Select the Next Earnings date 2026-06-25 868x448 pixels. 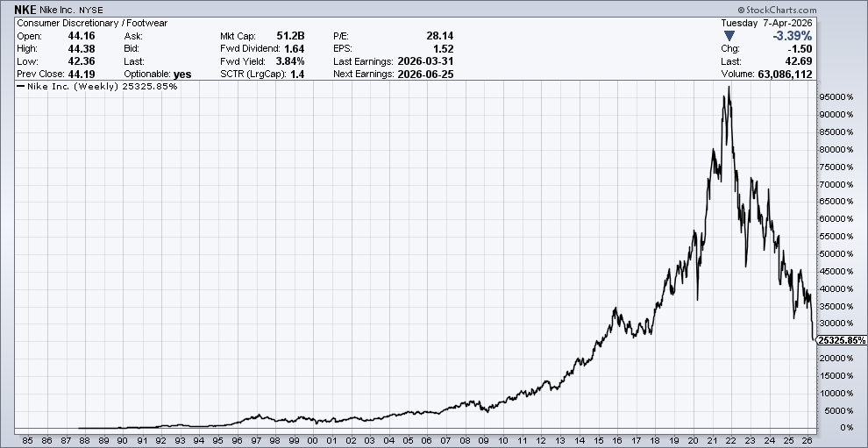click(425, 75)
